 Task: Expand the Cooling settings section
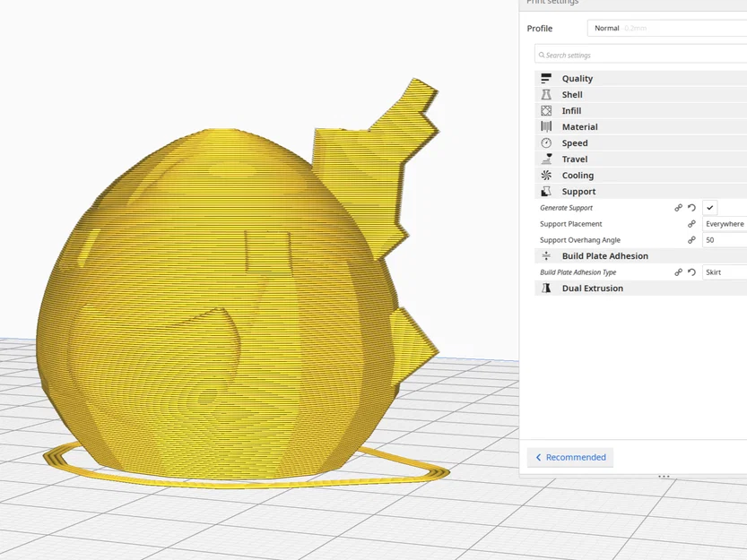click(641, 176)
